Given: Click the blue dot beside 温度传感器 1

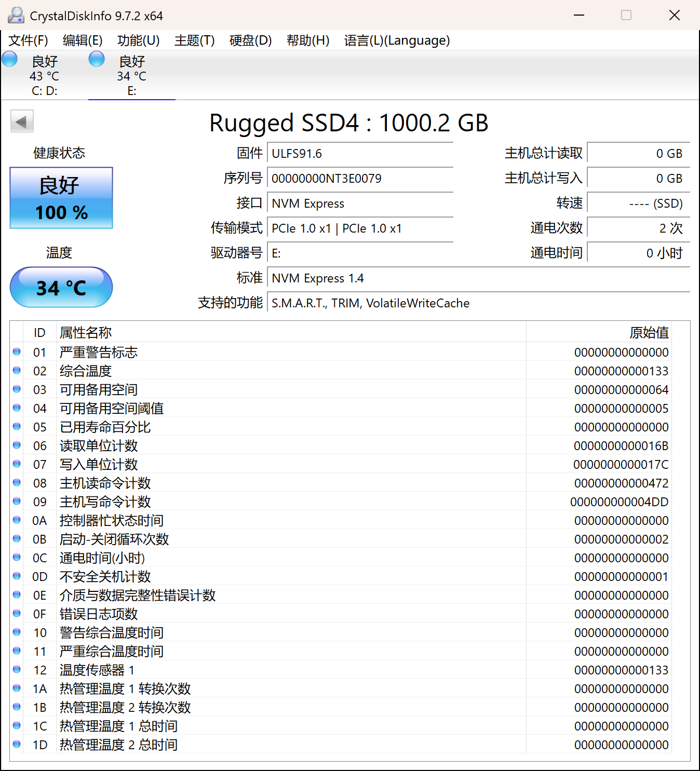Looking at the screenshot, I should 16,669.
